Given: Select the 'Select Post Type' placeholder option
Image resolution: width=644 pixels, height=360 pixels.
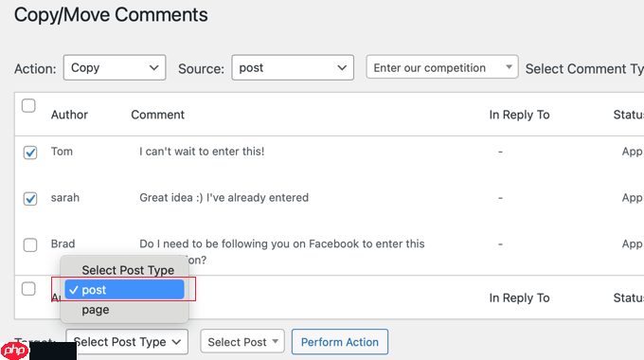Looking at the screenshot, I should [x=128, y=270].
